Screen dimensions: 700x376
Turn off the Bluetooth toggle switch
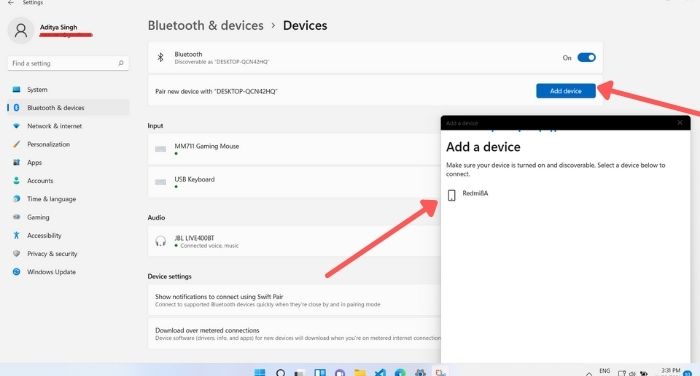pos(586,58)
